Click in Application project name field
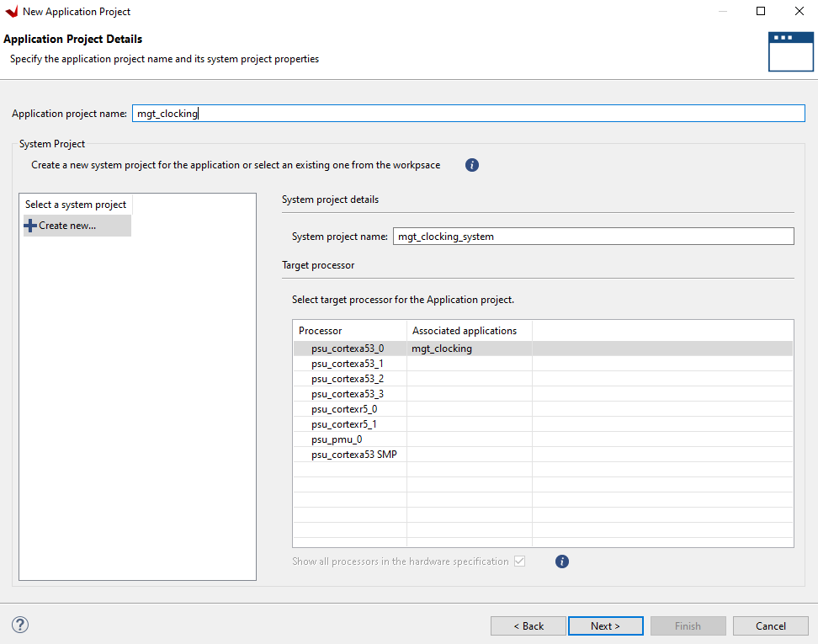Screen dimensions: 818x644 [x=468, y=114]
